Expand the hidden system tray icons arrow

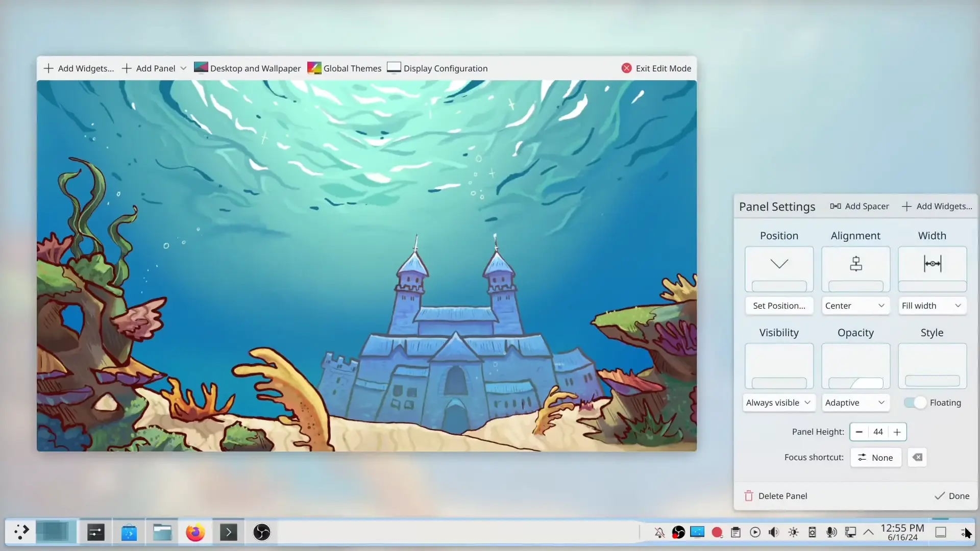[x=868, y=533]
